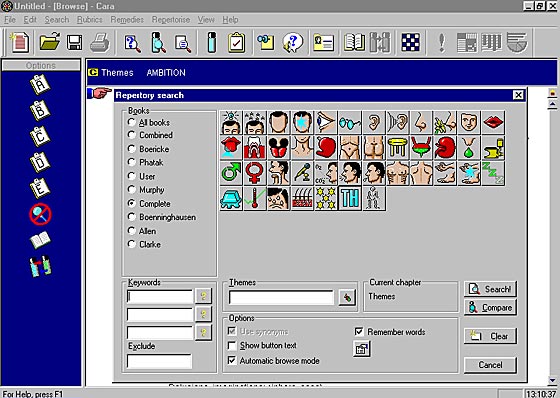
Task: Click scrollbar down arrow at bottom right
Action: 553,380
